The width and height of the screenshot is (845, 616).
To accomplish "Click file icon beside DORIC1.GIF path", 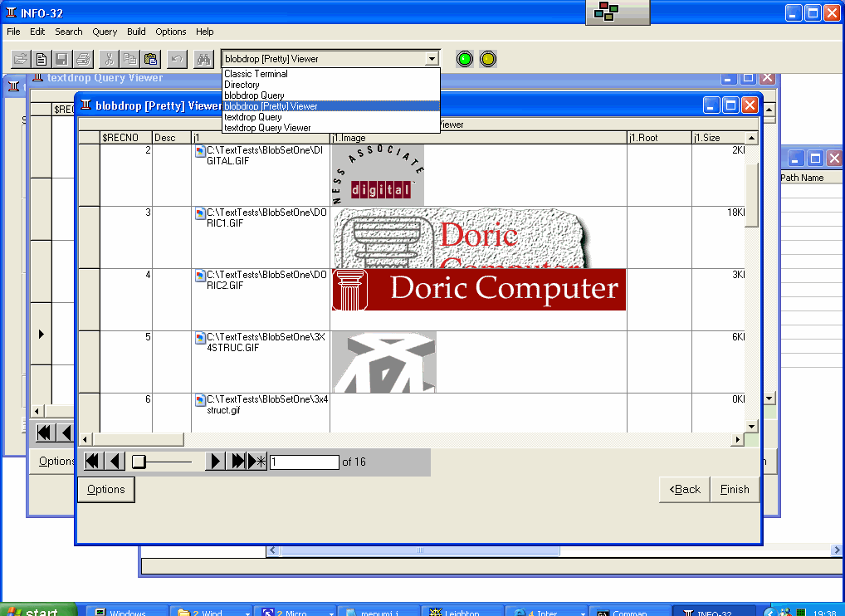I will [201, 213].
